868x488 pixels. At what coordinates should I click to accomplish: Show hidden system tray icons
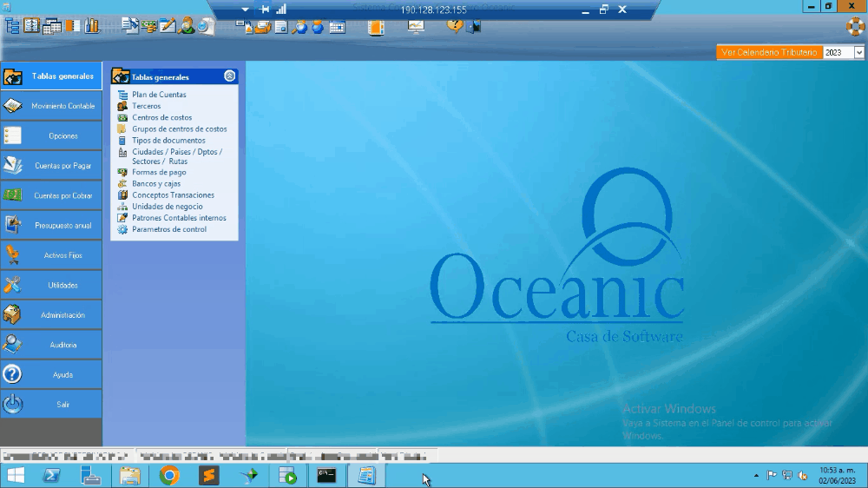(756, 476)
